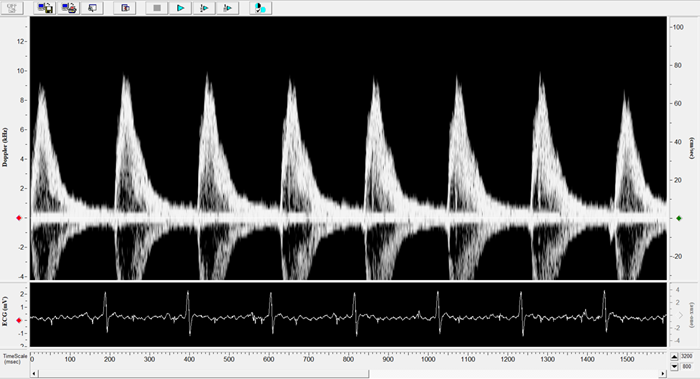Image resolution: width=700 pixels, height=379 pixels.
Task: Click the print screen toolbar icon
Action: [69, 8]
